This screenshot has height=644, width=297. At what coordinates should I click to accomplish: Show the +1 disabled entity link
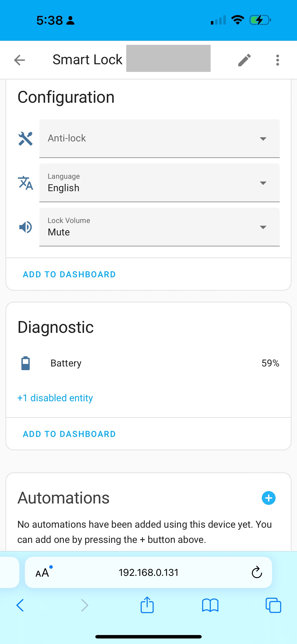(x=55, y=398)
